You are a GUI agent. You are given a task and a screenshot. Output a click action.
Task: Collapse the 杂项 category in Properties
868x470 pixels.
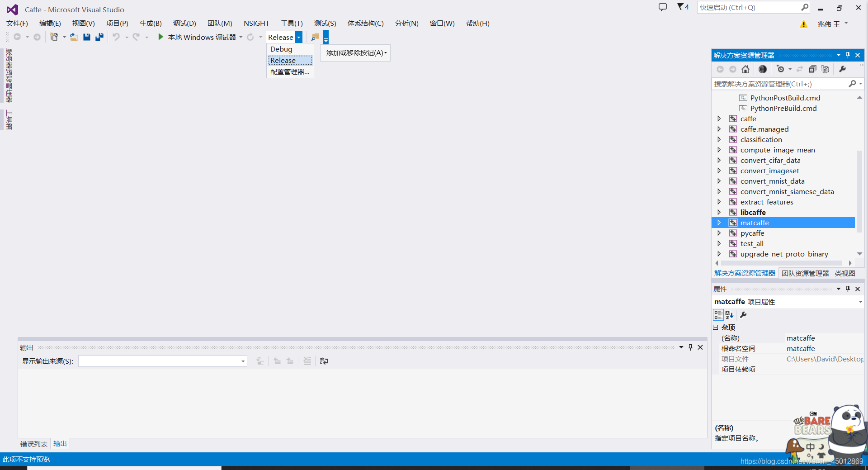[716, 327]
